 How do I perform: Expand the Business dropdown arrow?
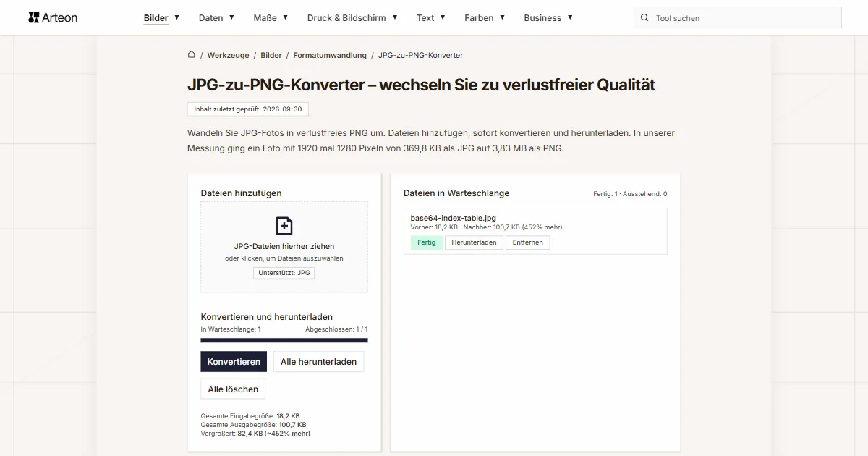tap(570, 17)
